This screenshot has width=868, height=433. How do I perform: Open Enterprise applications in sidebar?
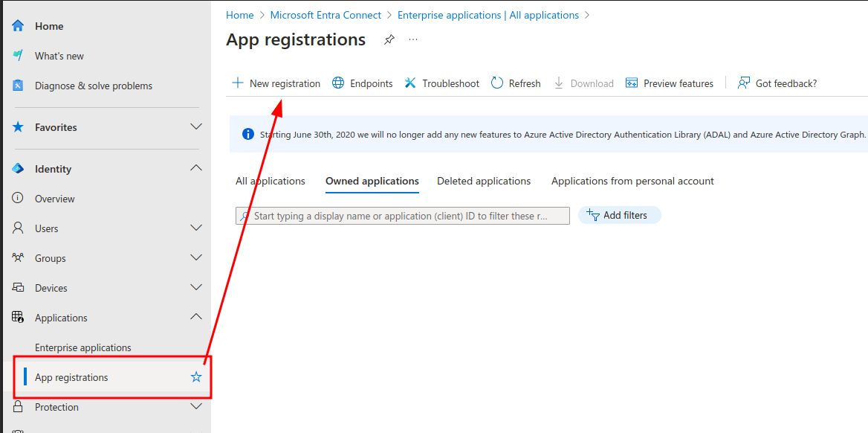tap(83, 347)
